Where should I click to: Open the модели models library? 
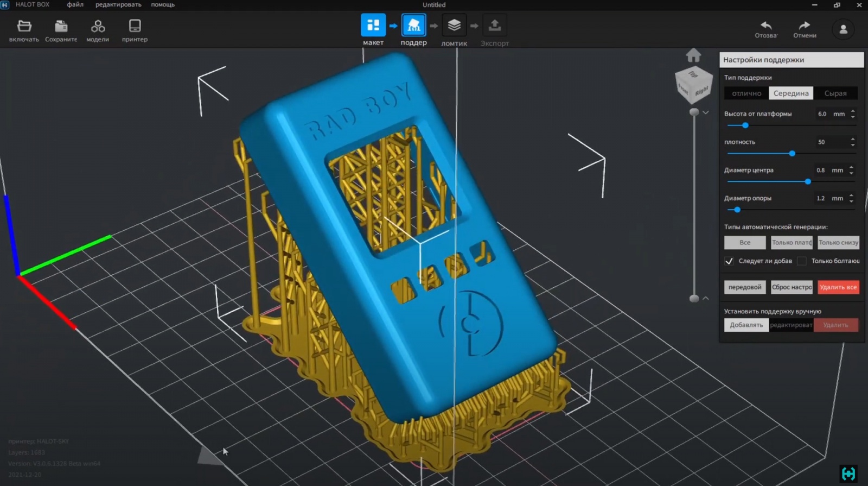98,30
